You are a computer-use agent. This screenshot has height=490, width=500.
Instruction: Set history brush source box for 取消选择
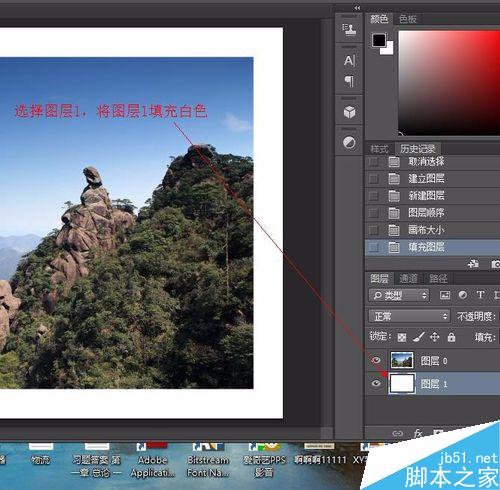tap(373, 162)
